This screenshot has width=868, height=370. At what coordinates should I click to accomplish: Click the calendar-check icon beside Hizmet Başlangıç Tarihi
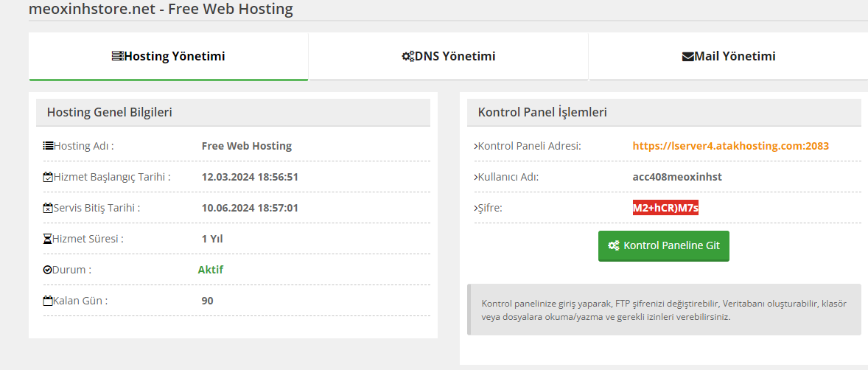click(48, 177)
